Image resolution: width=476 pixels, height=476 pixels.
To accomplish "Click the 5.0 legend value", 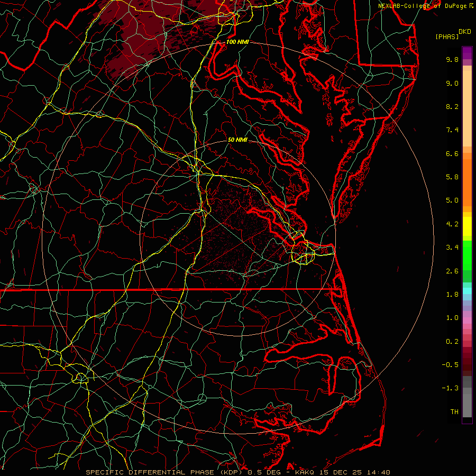I will pos(452,200).
